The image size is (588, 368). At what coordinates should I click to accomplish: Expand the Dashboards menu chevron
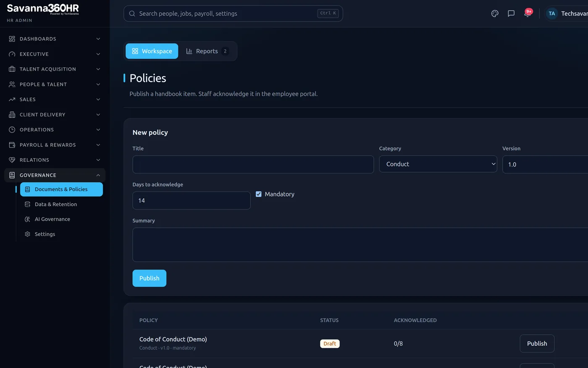98,39
